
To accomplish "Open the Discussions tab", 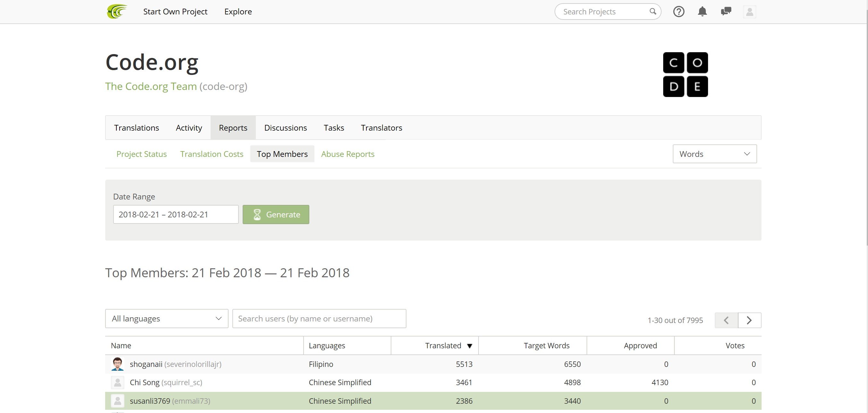I will pos(285,127).
